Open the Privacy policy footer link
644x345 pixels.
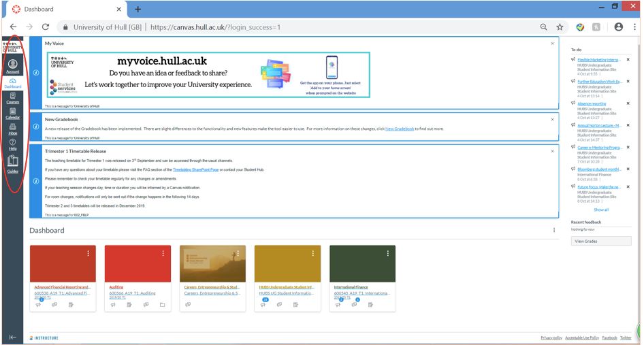click(551, 338)
